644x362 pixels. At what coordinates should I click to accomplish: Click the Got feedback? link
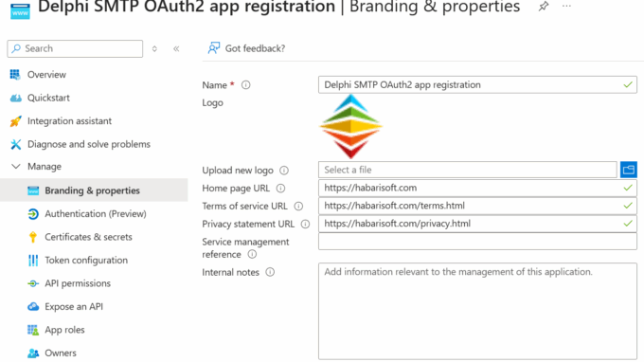pos(255,48)
